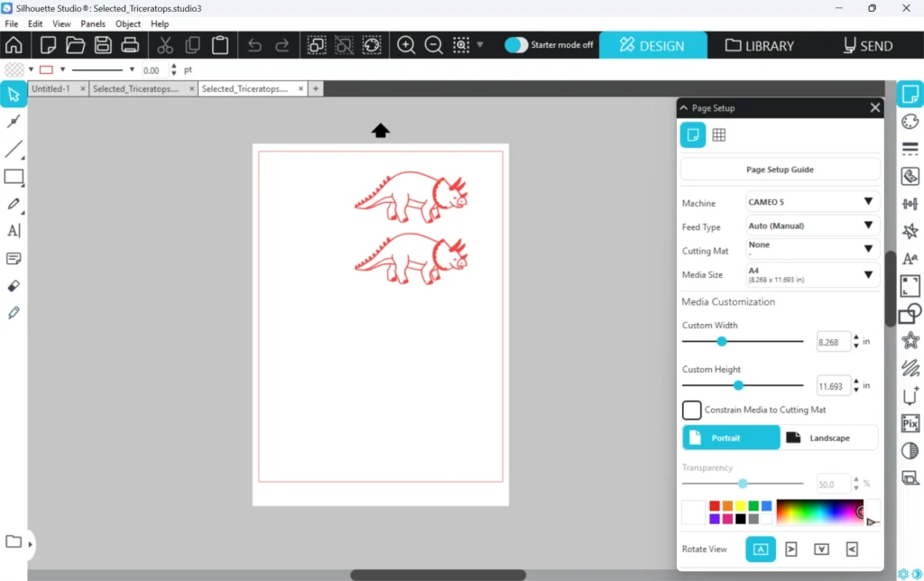Pick the Draw a Rectangle tool
924x581 pixels.
[x=14, y=177]
